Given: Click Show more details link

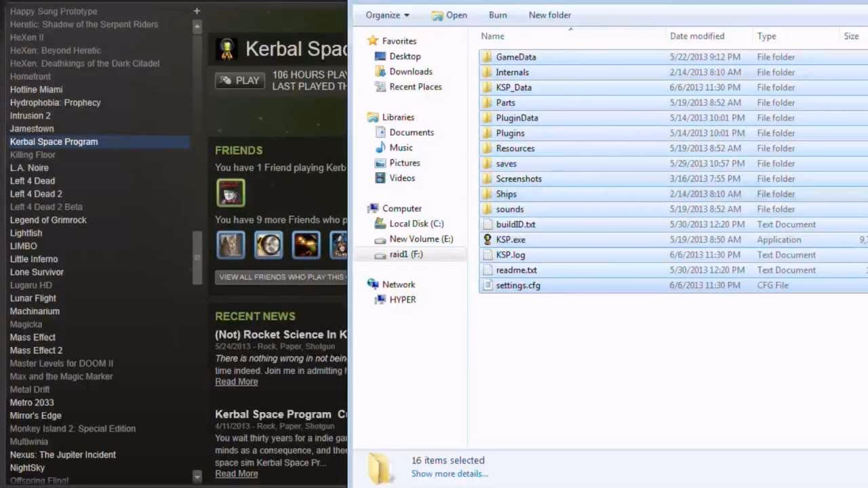Looking at the screenshot, I should coord(450,474).
